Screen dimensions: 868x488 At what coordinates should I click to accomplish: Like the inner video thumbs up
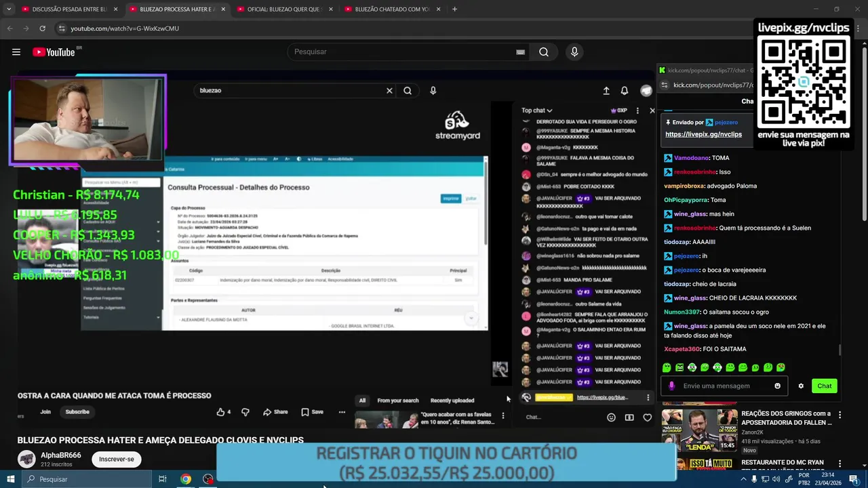coord(223,412)
